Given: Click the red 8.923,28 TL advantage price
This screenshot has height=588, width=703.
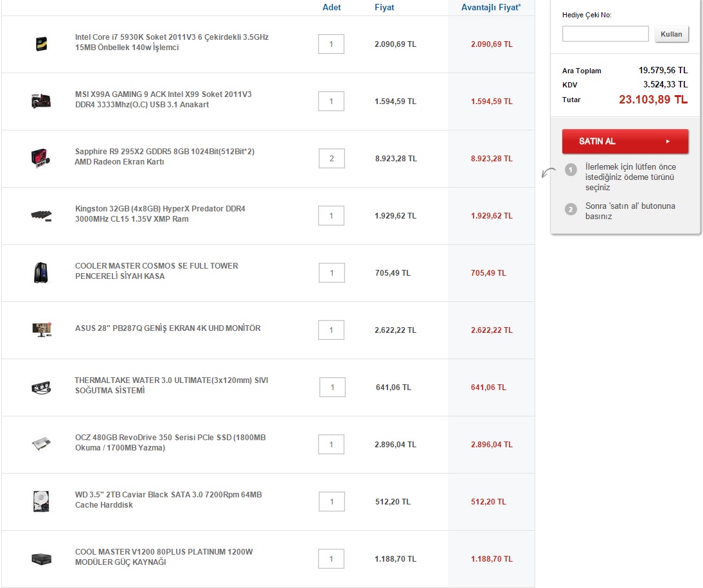Looking at the screenshot, I should pyautogui.click(x=492, y=158).
